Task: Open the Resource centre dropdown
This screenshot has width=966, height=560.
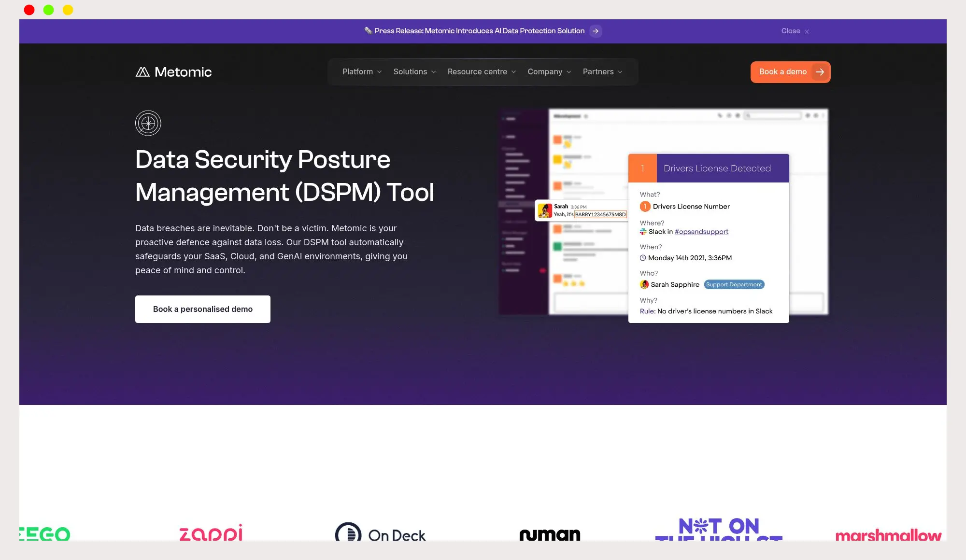Action: click(x=482, y=72)
